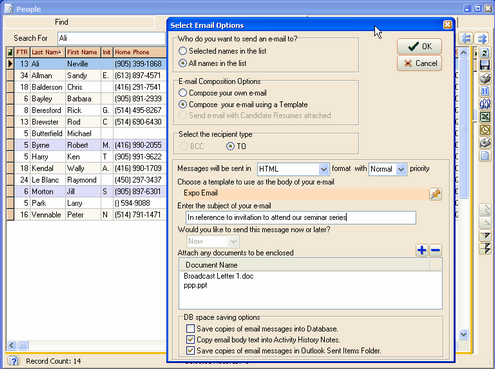Screen dimensions: 495x369
Task: Sort by Last Name column header
Action: (47, 52)
